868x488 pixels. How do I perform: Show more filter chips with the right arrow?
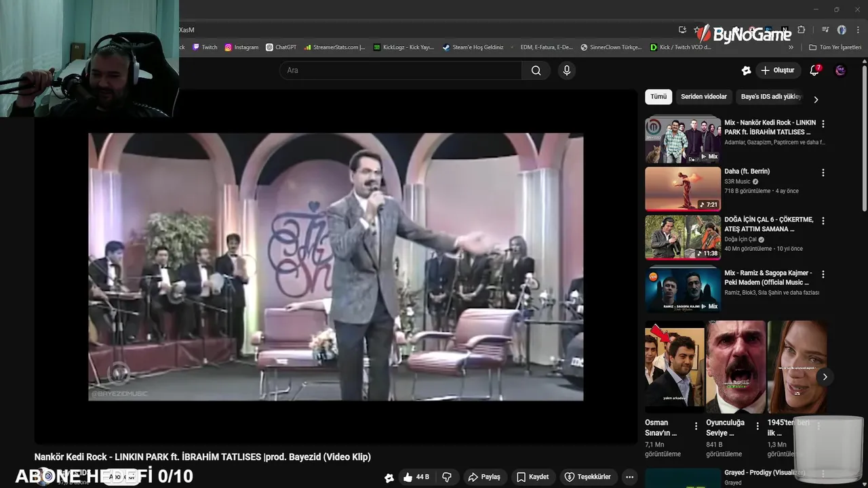pyautogui.click(x=816, y=99)
